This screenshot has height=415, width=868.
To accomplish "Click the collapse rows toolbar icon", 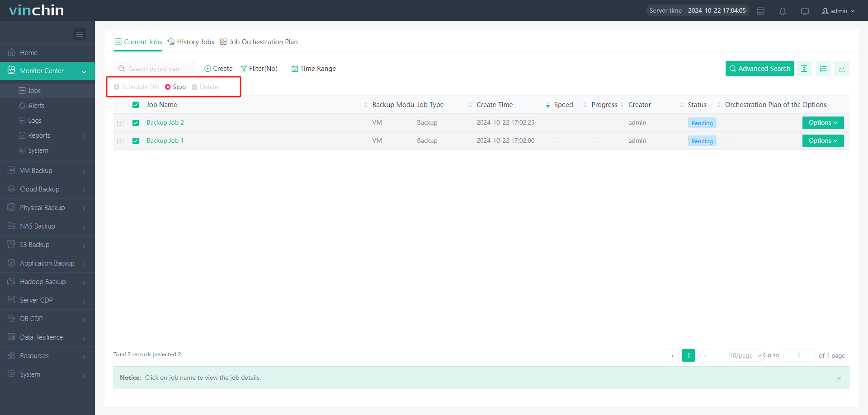I will click(804, 69).
